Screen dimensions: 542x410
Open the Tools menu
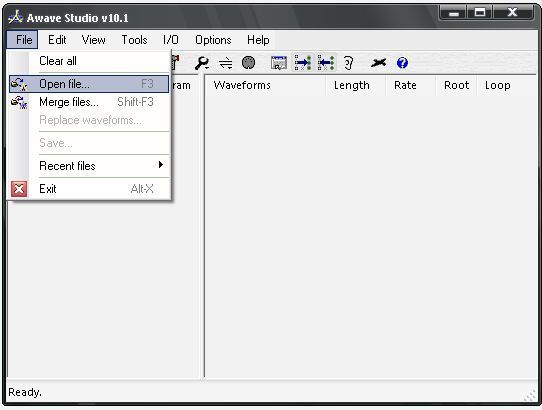click(134, 40)
